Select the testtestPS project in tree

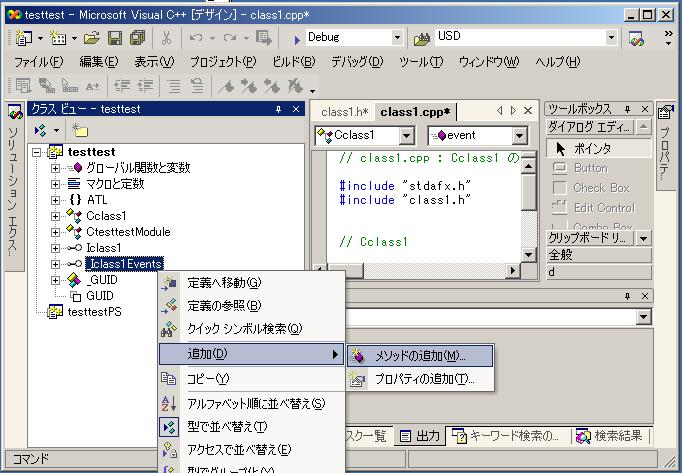click(94, 312)
